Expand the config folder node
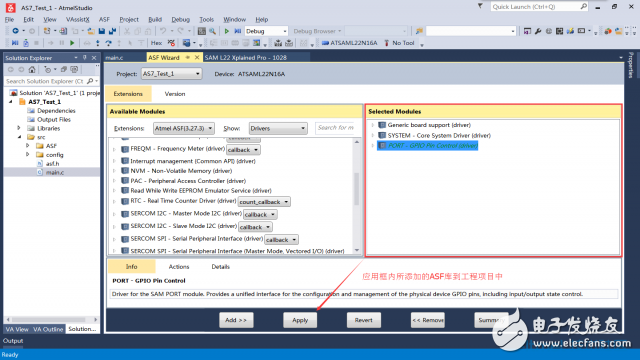The image size is (640, 360). [x=28, y=155]
